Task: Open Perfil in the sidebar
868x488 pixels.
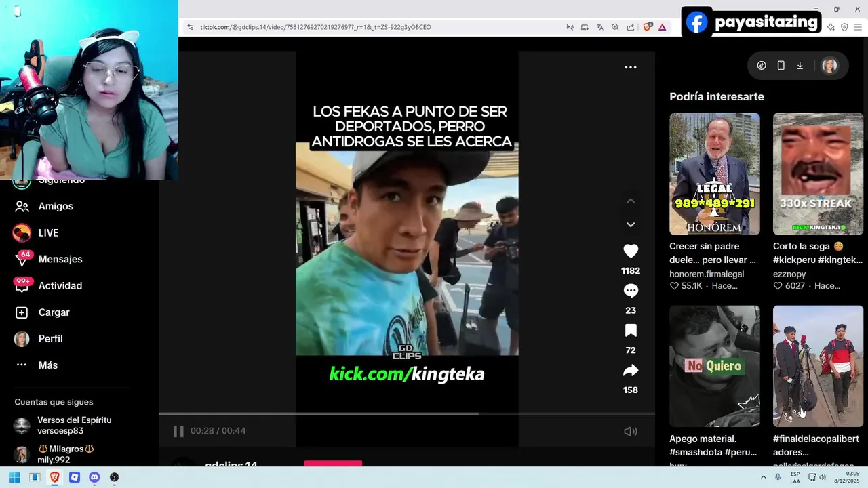Action: pyautogui.click(x=50, y=338)
